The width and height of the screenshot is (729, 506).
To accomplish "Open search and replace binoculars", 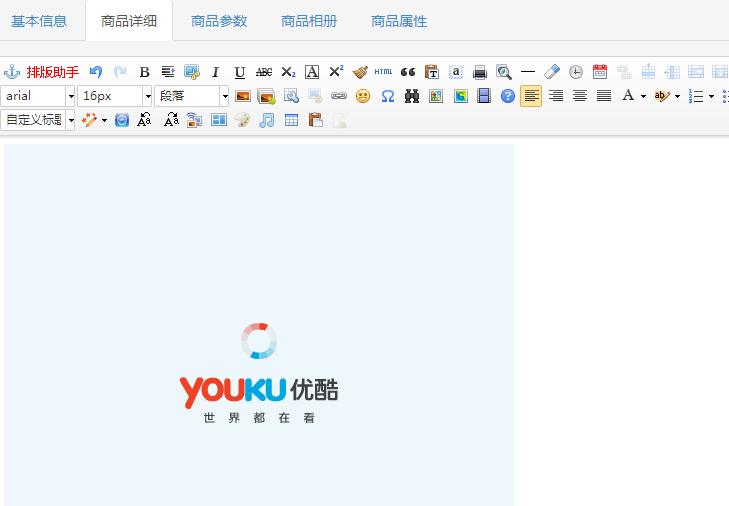I will (411, 96).
